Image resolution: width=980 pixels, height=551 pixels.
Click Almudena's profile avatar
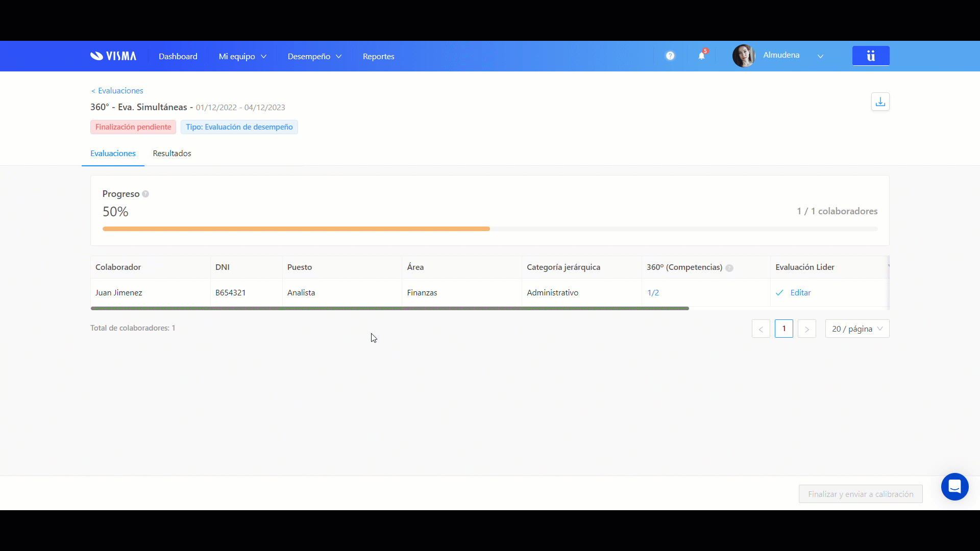click(744, 56)
